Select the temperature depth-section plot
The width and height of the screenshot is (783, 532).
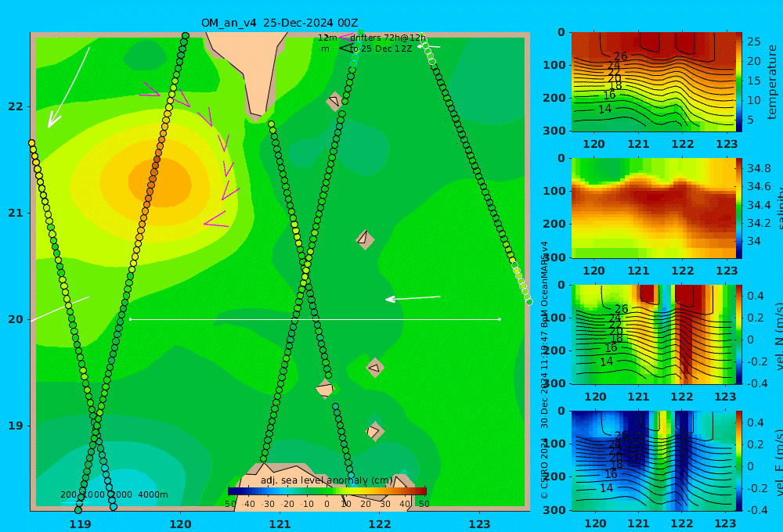(654, 82)
